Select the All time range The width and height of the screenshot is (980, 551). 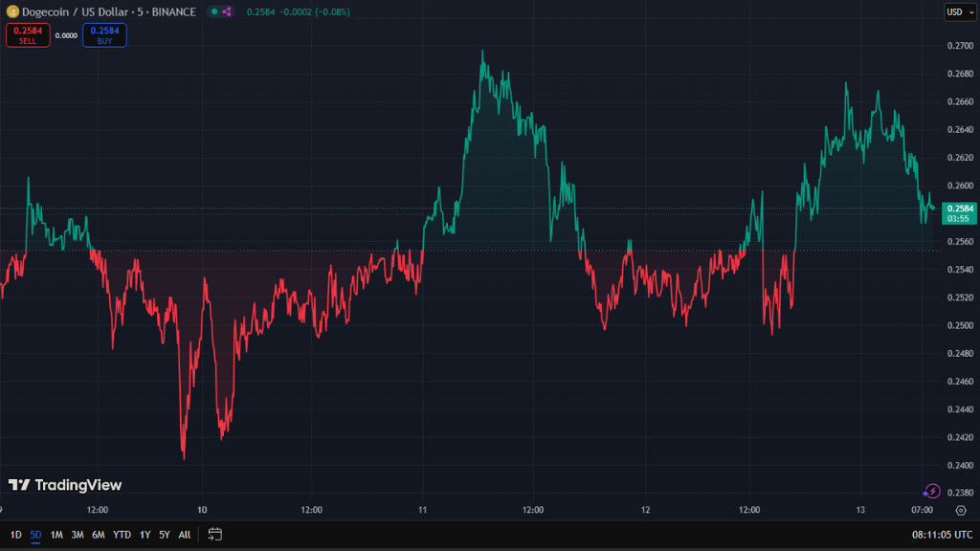(185, 535)
